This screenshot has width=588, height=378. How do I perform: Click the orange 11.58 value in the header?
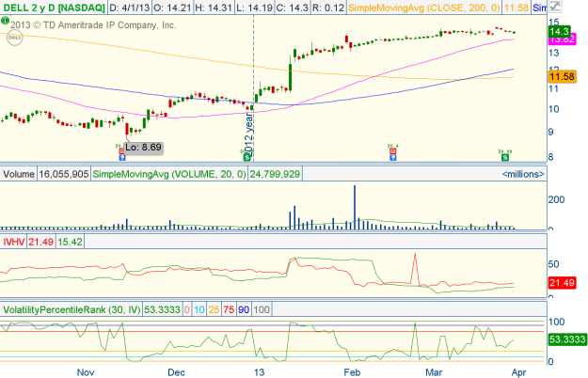coord(516,8)
